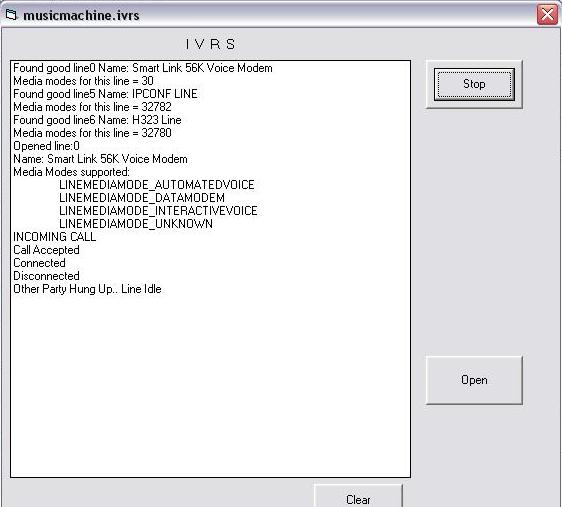Select 'Found good line5 Name: IPCONF LINE'
Screen dimensions: 562x507
105,94
